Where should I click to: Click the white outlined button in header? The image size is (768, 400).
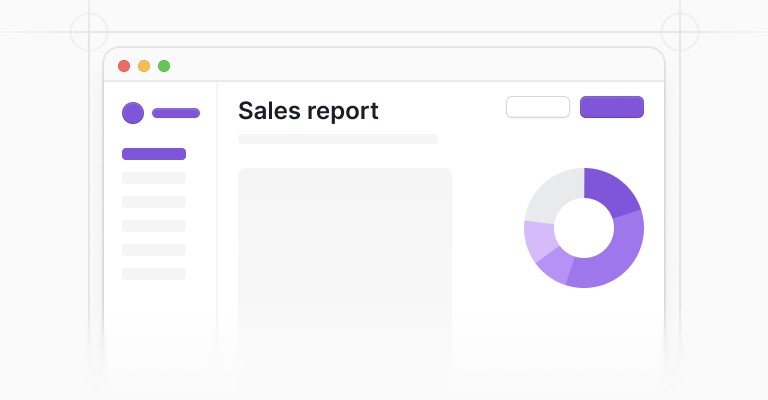538,107
